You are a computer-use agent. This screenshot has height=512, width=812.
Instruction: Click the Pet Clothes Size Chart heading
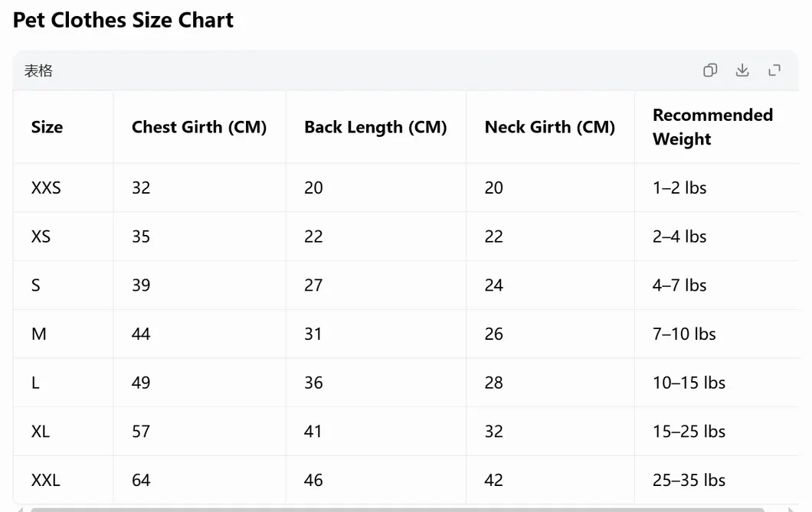(x=123, y=20)
